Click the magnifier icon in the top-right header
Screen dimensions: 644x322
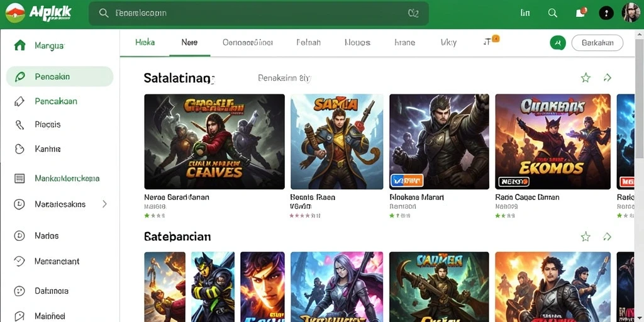[x=553, y=13]
